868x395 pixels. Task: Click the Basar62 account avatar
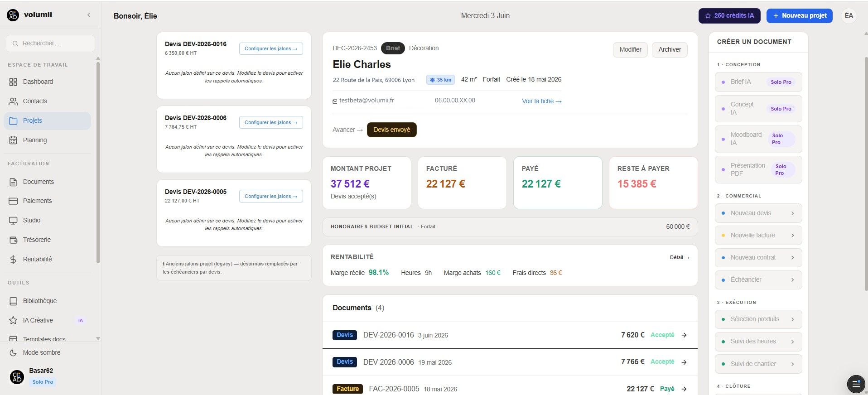click(x=17, y=376)
